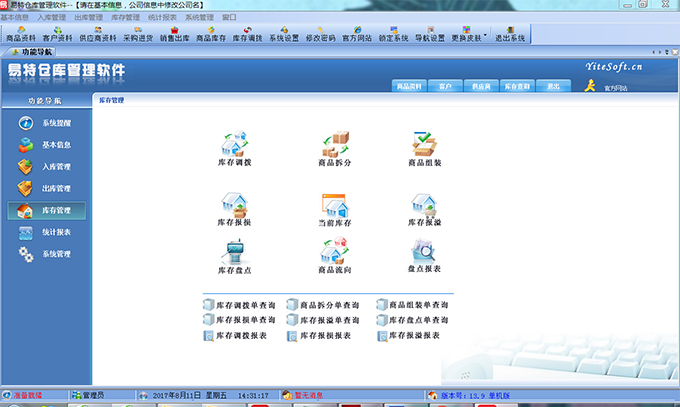Open 客户资料 toolbar icon
Screen dimensions: 680x407
[x=57, y=34]
